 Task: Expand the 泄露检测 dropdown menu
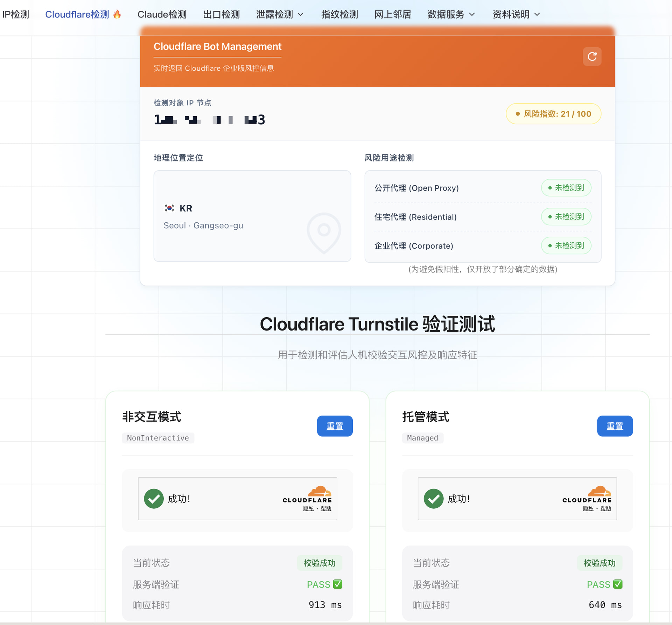280,14
